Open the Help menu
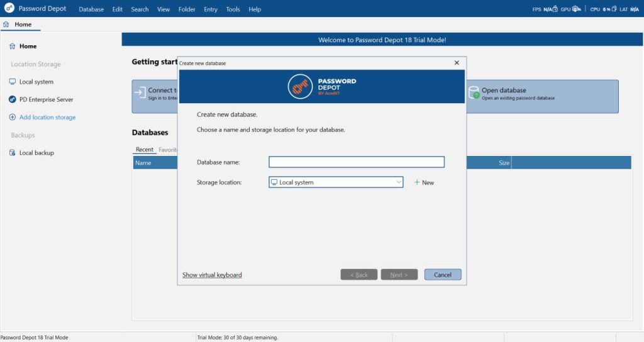The width and height of the screenshot is (644, 342). [x=255, y=9]
